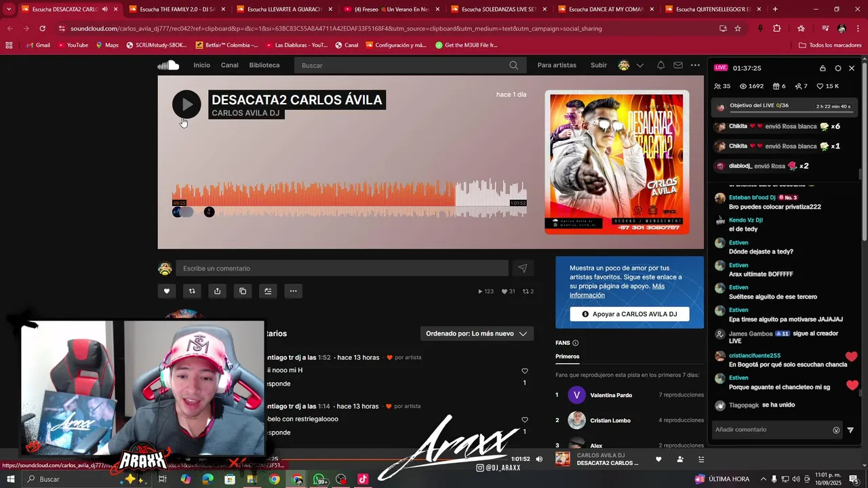868x488 pixels.
Task: Open Canal in SoundCloud nav
Action: (x=230, y=65)
